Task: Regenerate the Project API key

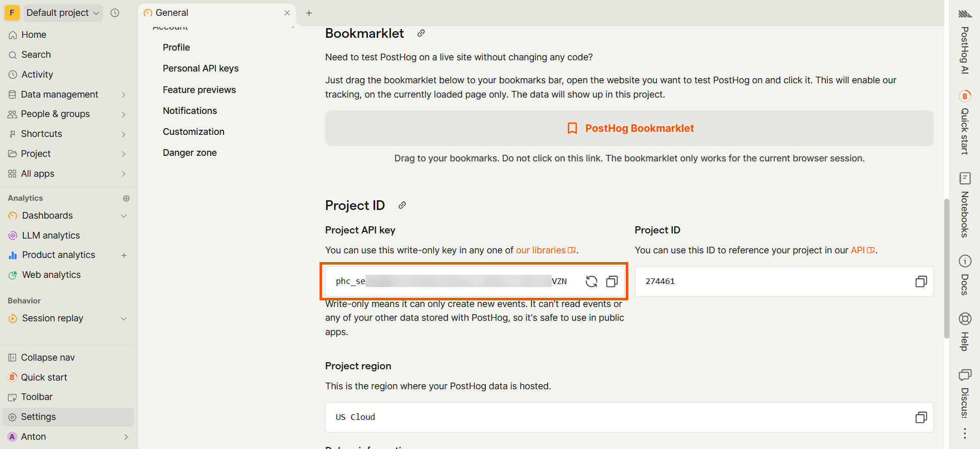Action: [x=591, y=281]
